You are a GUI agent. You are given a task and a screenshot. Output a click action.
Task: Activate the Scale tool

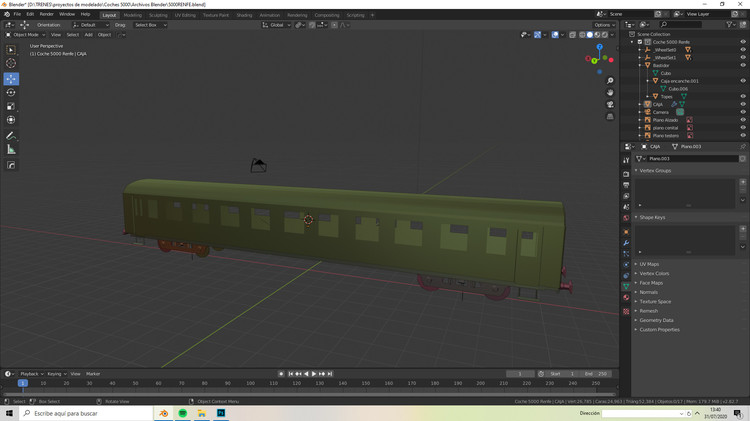pyautogui.click(x=11, y=106)
